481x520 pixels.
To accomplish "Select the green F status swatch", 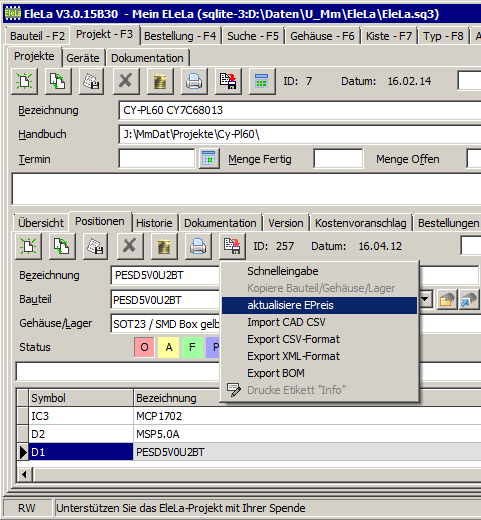I will pyautogui.click(x=192, y=347).
